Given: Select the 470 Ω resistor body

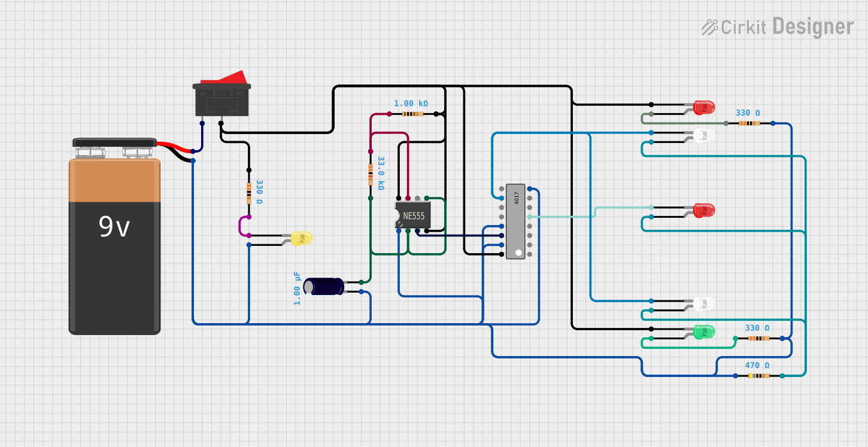Looking at the screenshot, I should point(759,376).
